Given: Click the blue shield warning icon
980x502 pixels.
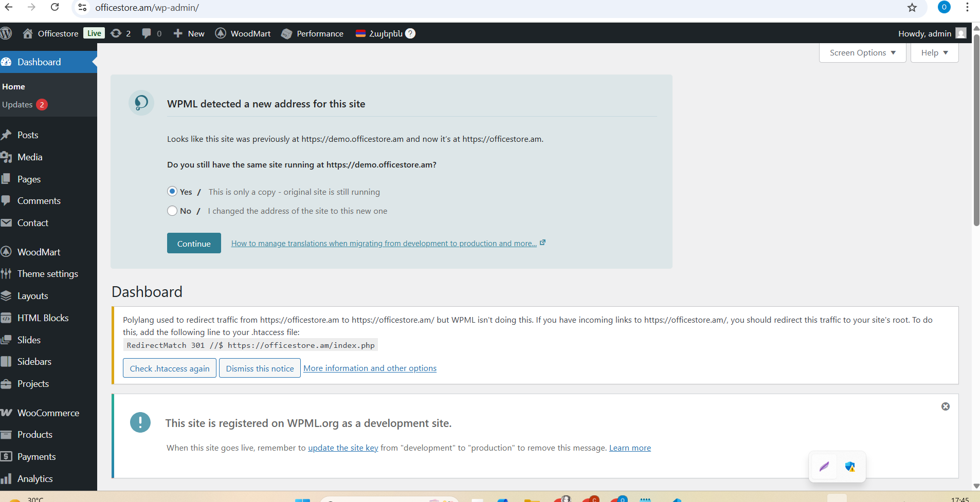Looking at the screenshot, I should click(x=850, y=467).
